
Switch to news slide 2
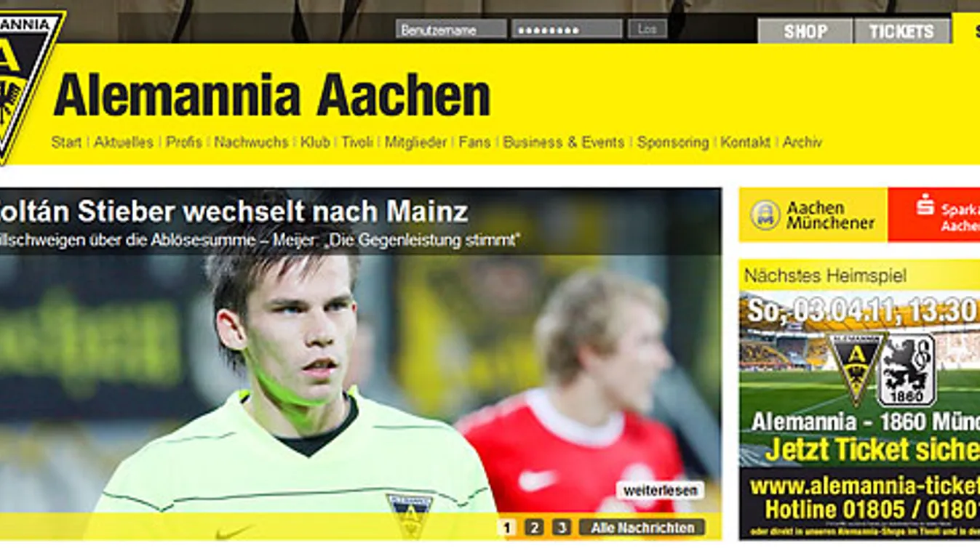click(534, 527)
